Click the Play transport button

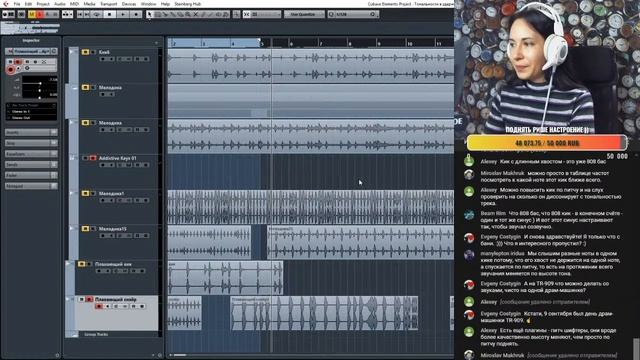pos(122,14)
